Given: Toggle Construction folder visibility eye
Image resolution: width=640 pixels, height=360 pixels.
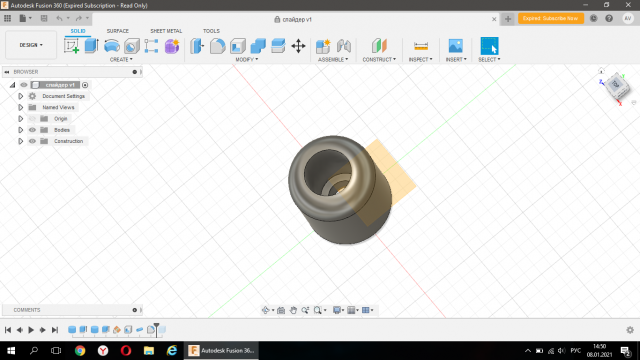Looking at the screenshot, I should click(x=32, y=141).
